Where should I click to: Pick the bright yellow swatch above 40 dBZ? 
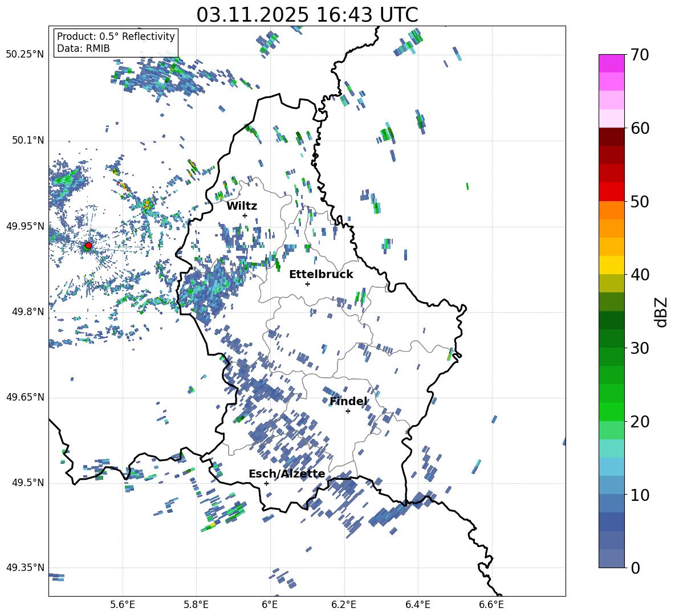[612, 265]
